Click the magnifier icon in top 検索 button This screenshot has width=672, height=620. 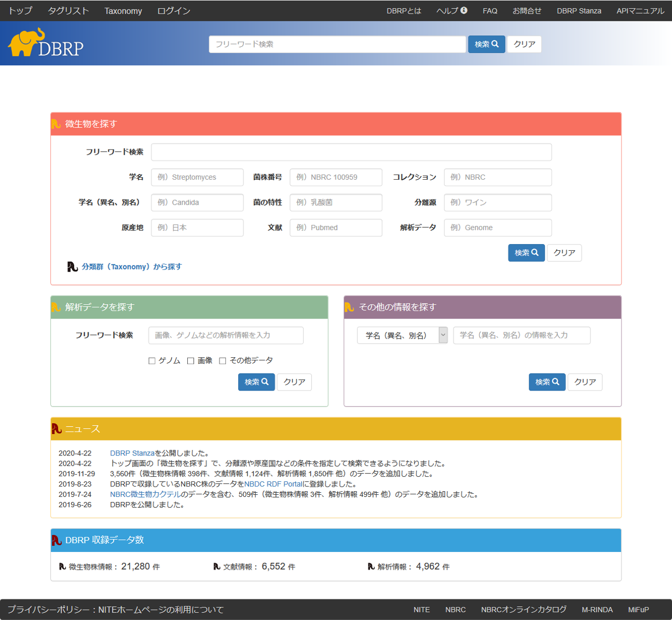(496, 44)
